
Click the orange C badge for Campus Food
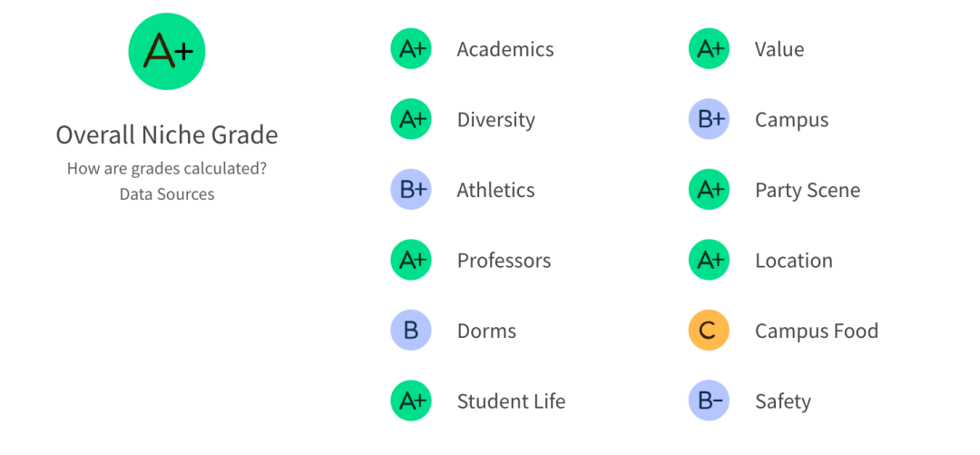pos(709,331)
